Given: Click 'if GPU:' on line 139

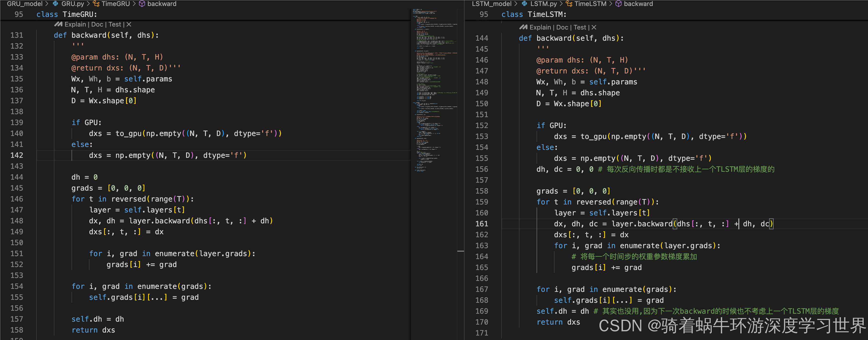Looking at the screenshot, I should click(x=86, y=123).
